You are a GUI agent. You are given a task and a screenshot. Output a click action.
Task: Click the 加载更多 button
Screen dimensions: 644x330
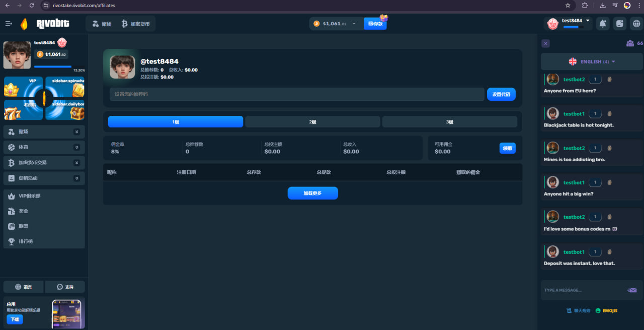coord(312,193)
